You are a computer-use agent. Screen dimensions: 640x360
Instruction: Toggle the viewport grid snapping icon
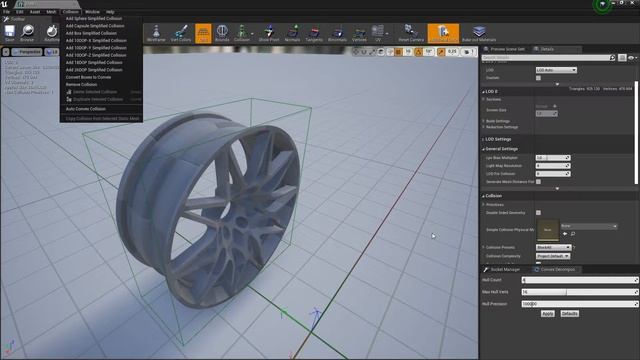[398, 52]
